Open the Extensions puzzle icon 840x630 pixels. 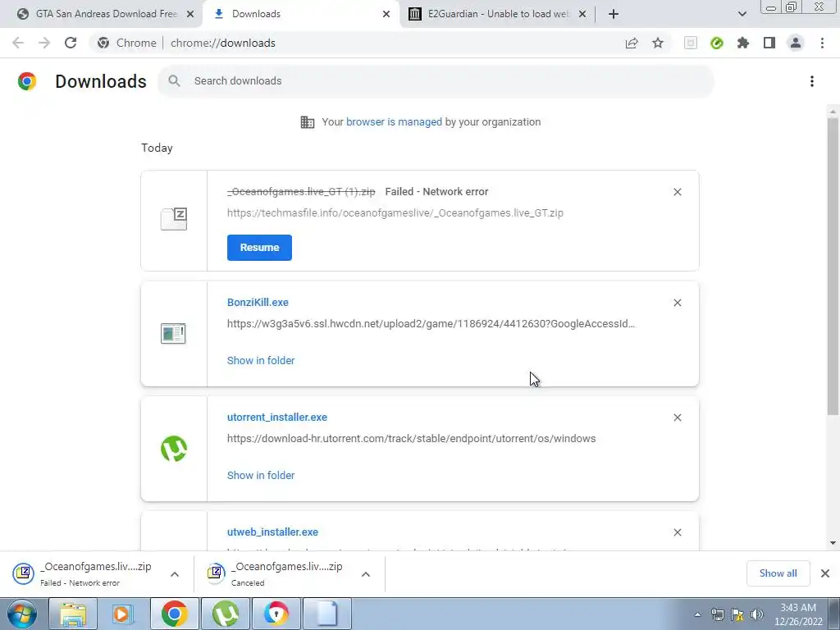coord(743,43)
